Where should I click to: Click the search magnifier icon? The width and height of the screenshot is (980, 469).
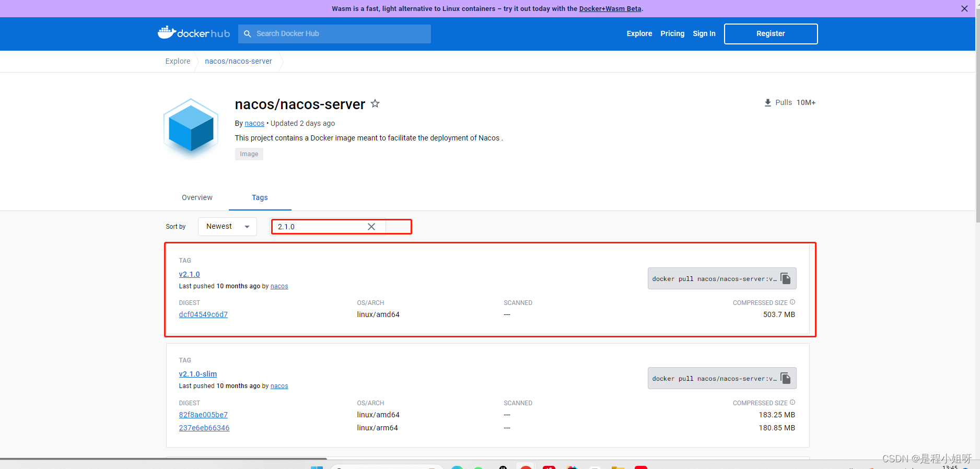pyautogui.click(x=248, y=33)
